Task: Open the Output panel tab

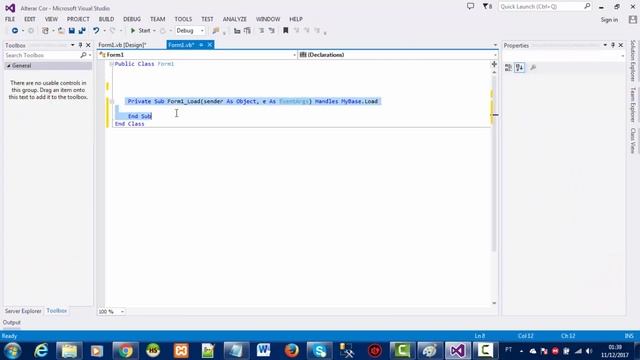Action: (x=11, y=322)
